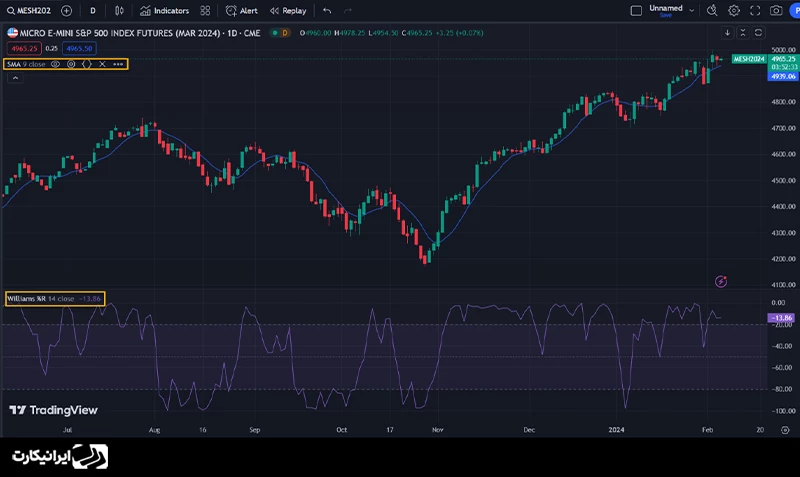Create a new Alert

point(241,10)
